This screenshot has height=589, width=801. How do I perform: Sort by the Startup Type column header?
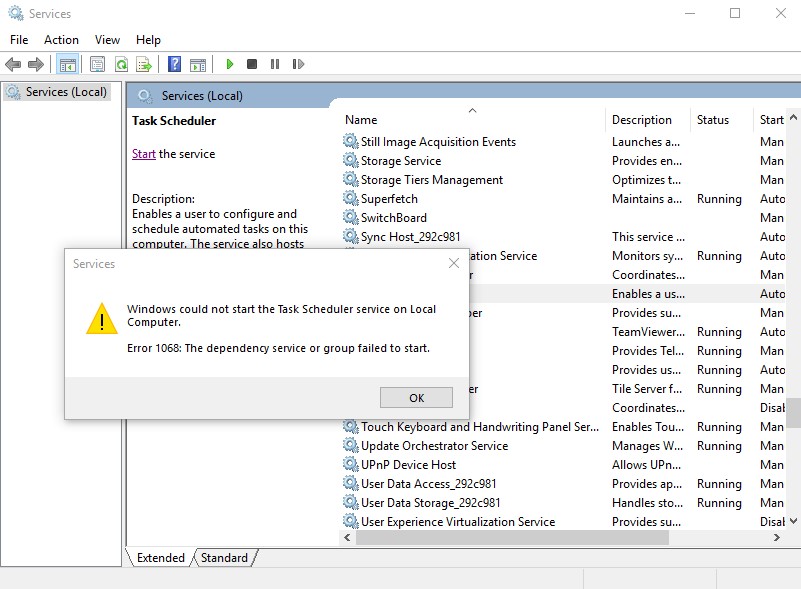pos(771,120)
